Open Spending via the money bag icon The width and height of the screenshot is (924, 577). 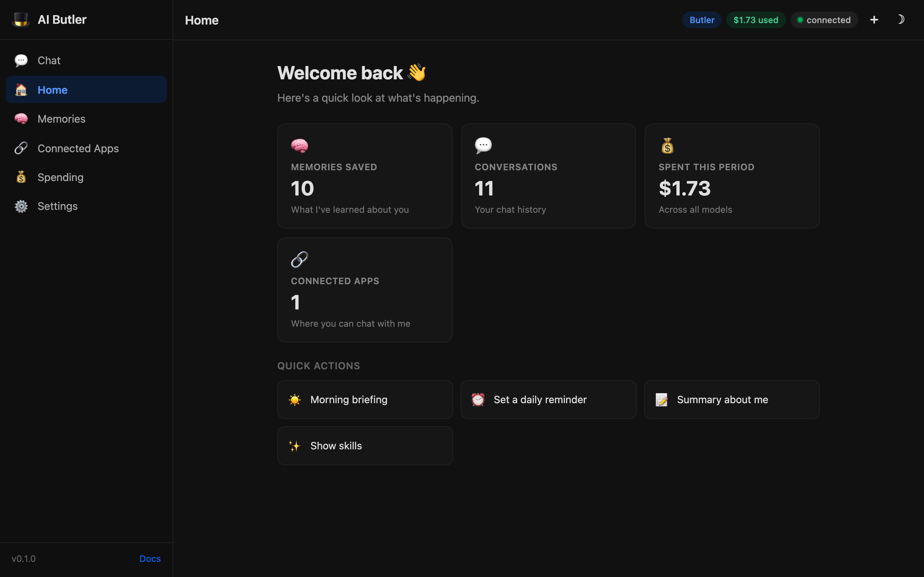(21, 177)
